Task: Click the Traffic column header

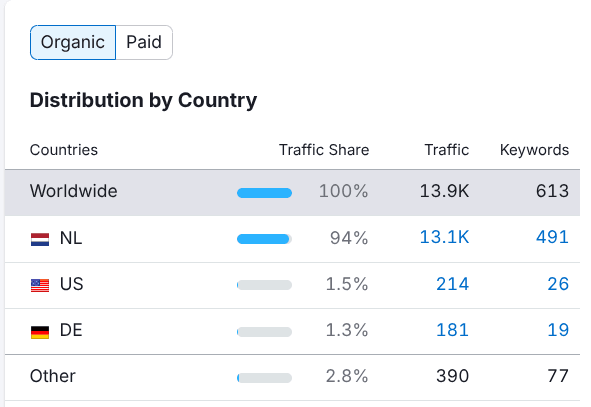Action: [447, 150]
